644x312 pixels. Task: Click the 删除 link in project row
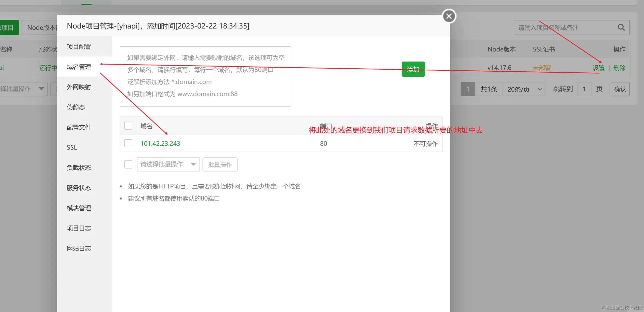[619, 68]
